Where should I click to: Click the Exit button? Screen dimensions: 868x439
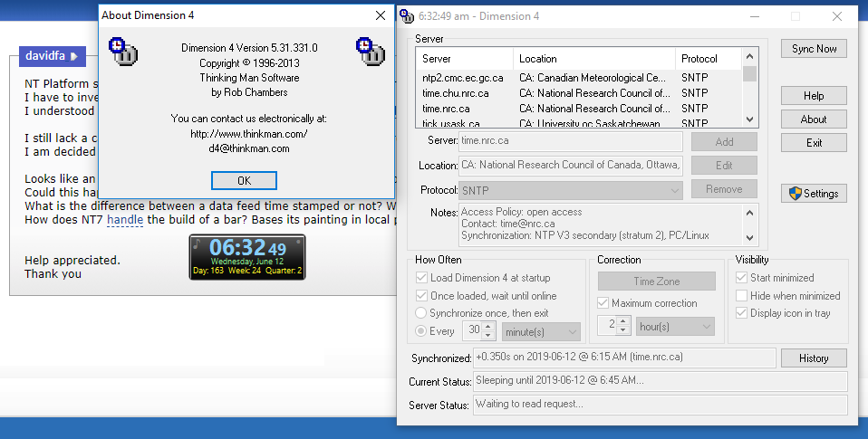[x=814, y=143]
